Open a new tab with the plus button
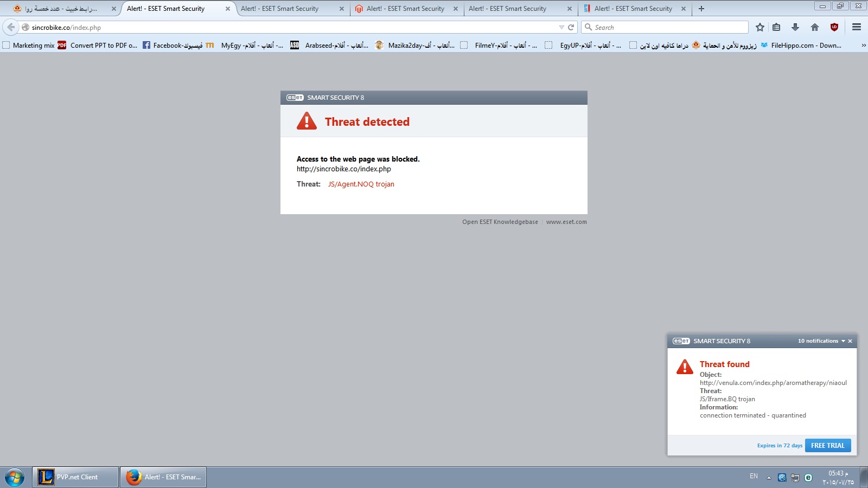Image resolution: width=868 pixels, height=488 pixels. (701, 9)
